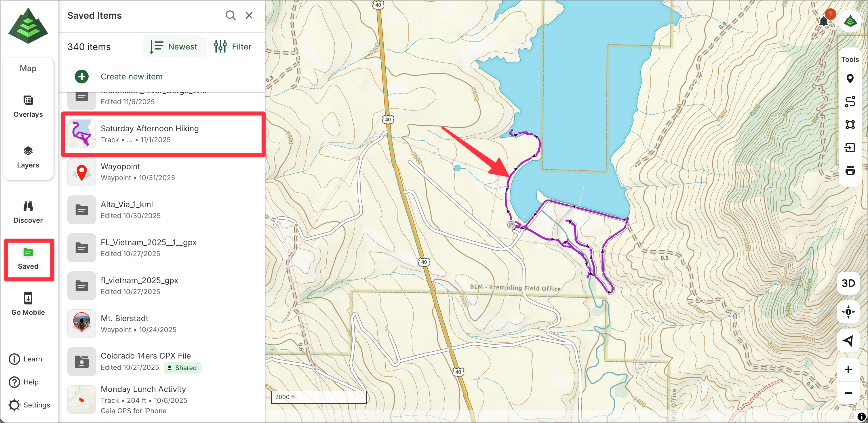Close the Saved Items panel
The image size is (868, 423).
pyautogui.click(x=249, y=16)
